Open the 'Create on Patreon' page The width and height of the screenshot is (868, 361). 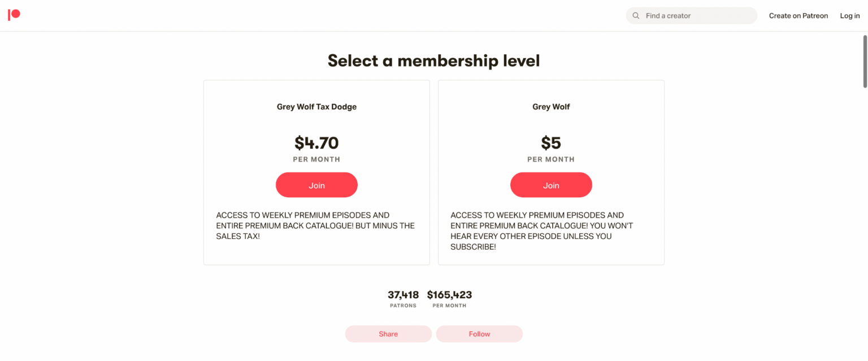point(798,15)
